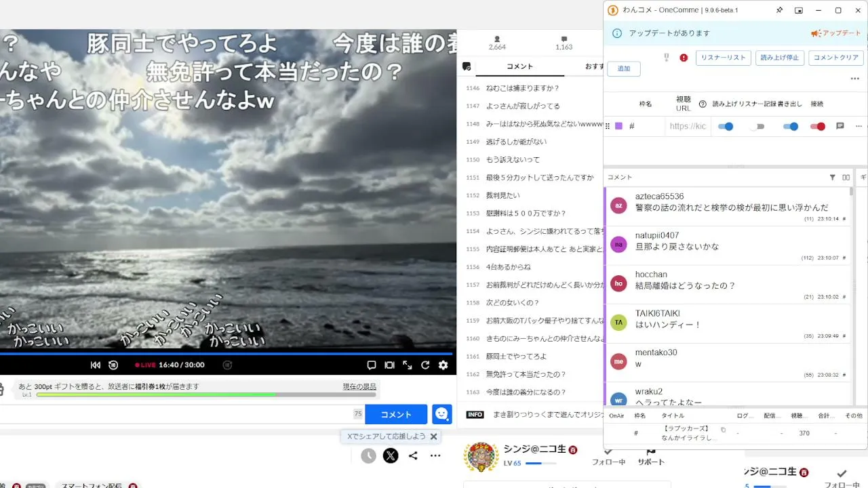
Task: Switch player to theater mode
Action: pos(389,365)
